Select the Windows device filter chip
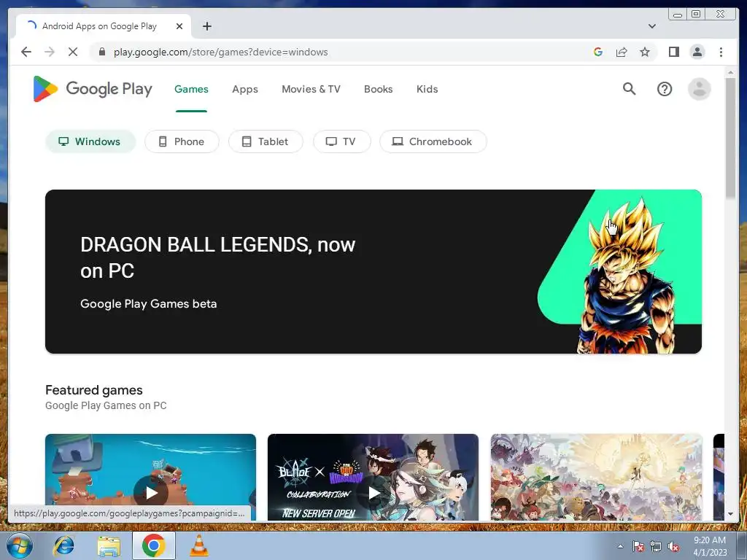 click(x=90, y=141)
